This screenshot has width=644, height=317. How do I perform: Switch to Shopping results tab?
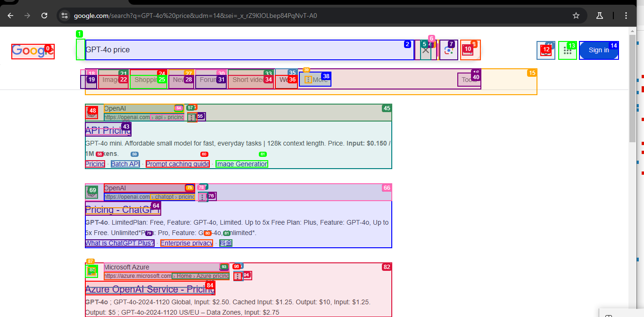click(149, 80)
